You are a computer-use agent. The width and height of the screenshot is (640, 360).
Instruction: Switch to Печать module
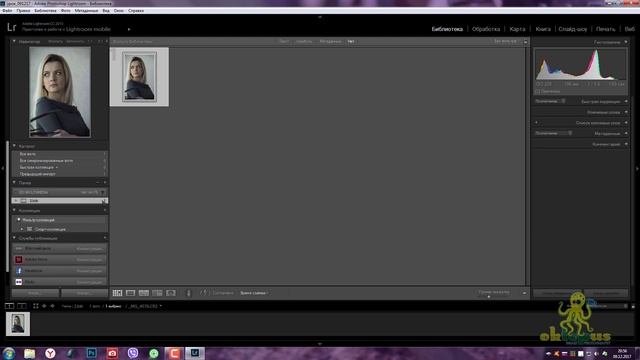[605, 29]
